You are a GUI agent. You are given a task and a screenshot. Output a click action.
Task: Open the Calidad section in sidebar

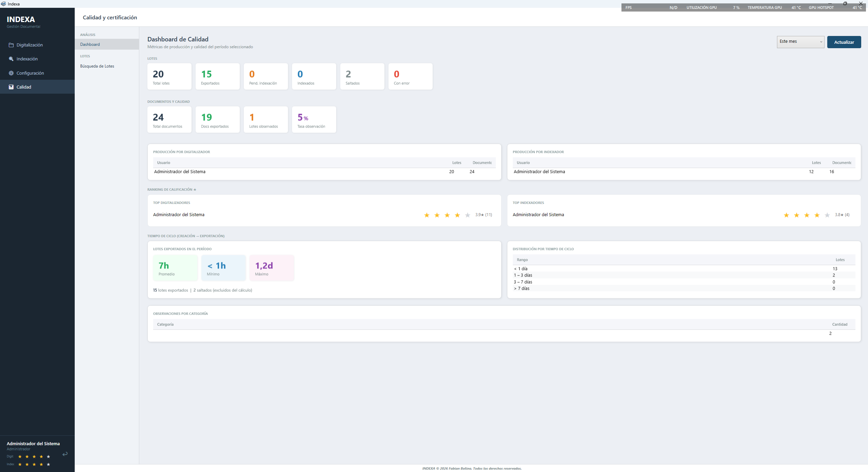pos(24,87)
